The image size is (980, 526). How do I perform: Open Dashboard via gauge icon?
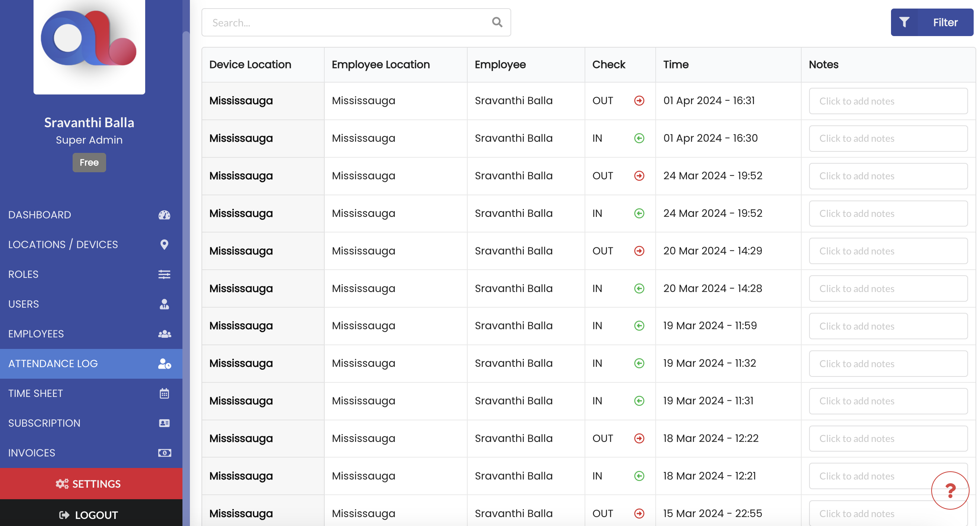[164, 215]
